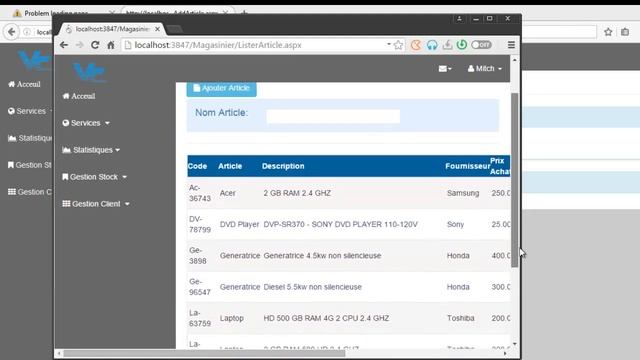Image resolution: width=640 pixels, height=360 pixels.
Task: Open the headphones extension icon
Action: (432, 45)
